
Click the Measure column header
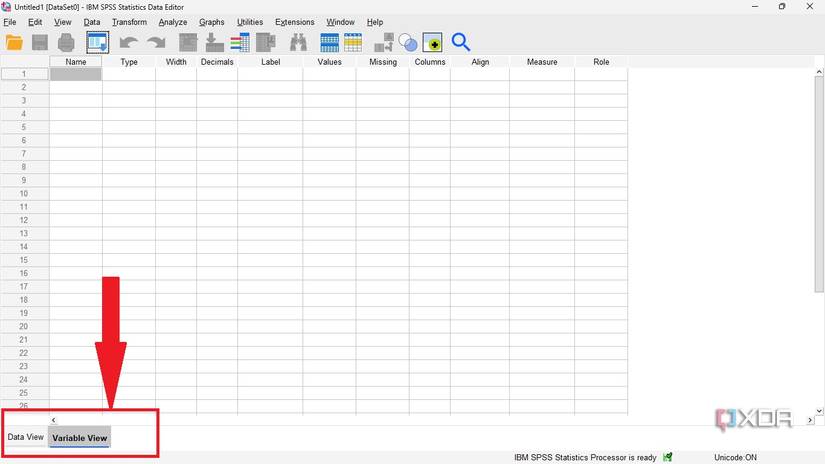pyautogui.click(x=542, y=62)
